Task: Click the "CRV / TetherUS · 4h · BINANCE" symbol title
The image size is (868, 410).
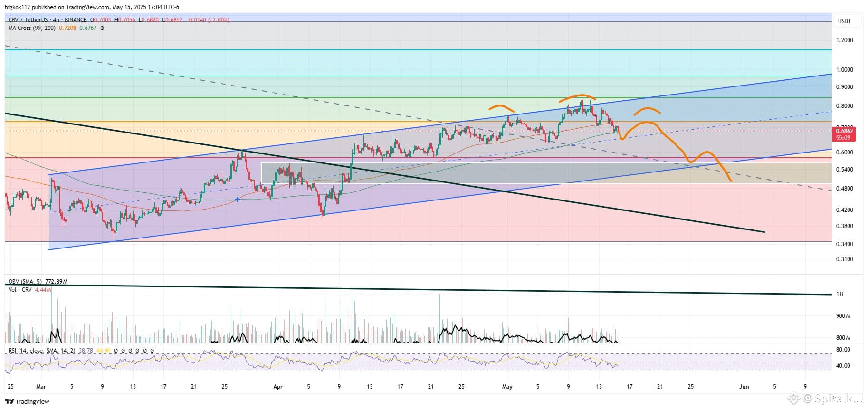Action: click(48, 20)
